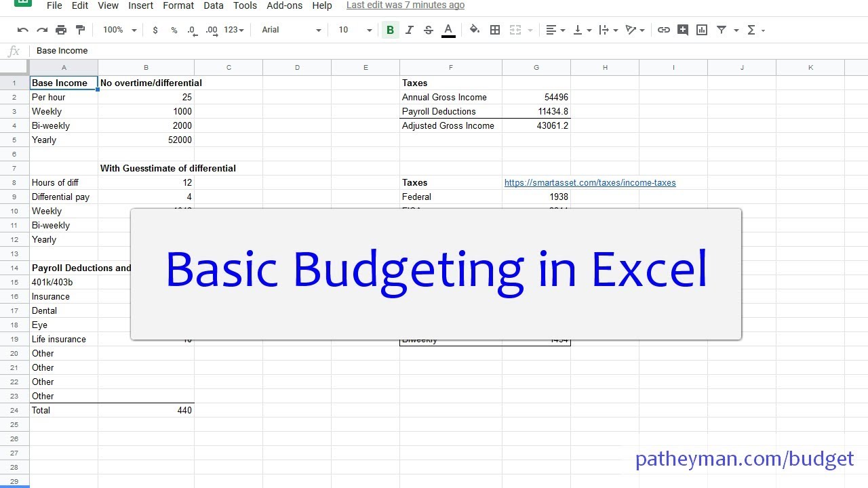Select cell 'Life insurance'

64,339
